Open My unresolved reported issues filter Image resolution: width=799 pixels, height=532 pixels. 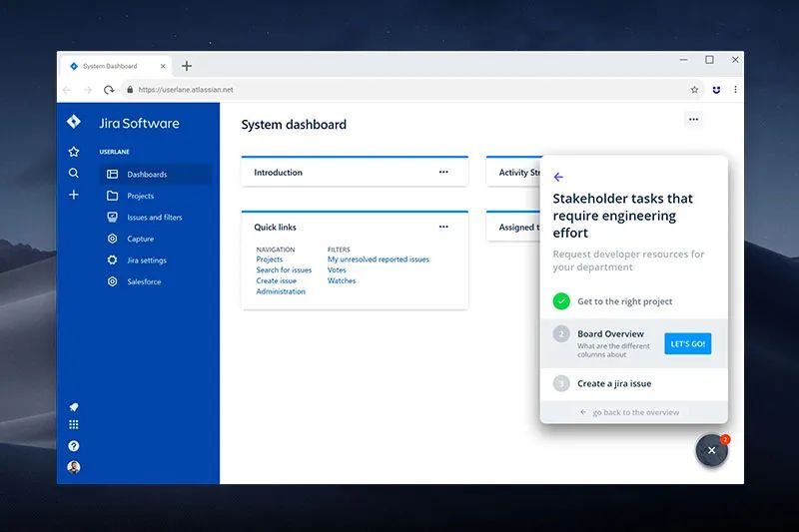(379, 260)
